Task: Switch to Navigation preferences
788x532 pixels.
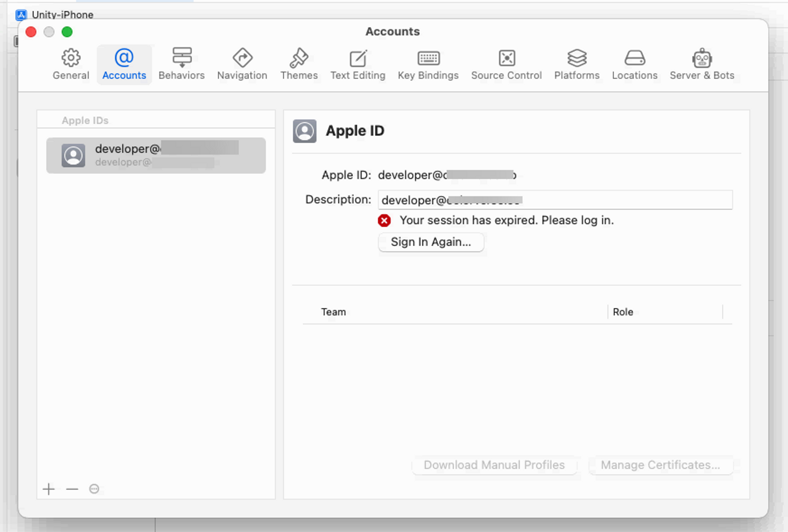Action: coord(242,64)
